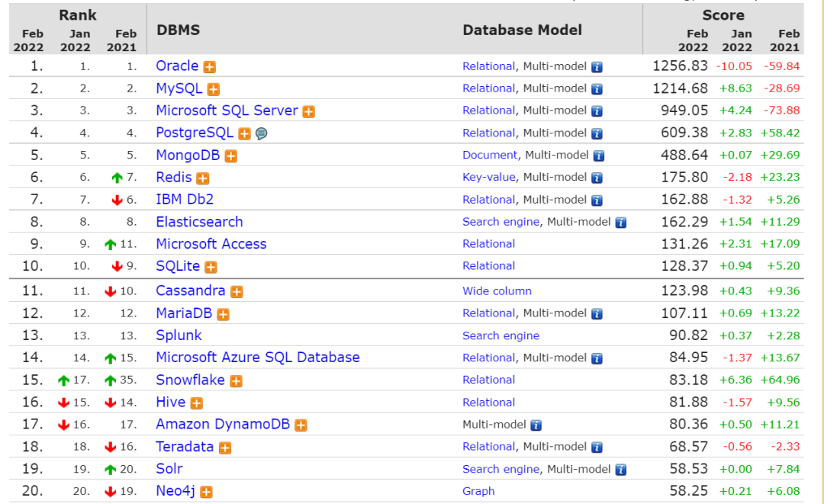
Task: Click the orange plus beside Microsoft SQL Server
Action: pyautogui.click(x=309, y=111)
